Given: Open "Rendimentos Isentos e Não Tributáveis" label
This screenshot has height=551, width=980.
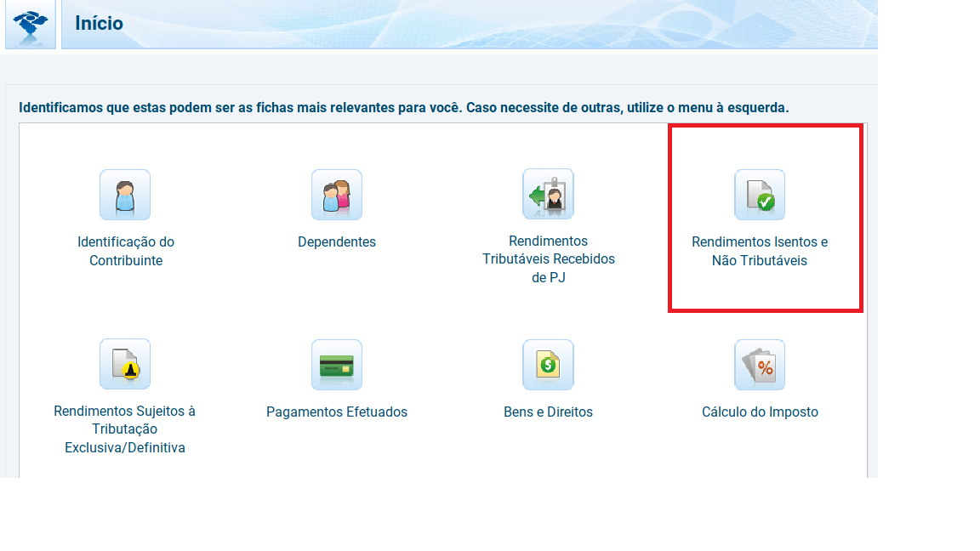Looking at the screenshot, I should [760, 252].
